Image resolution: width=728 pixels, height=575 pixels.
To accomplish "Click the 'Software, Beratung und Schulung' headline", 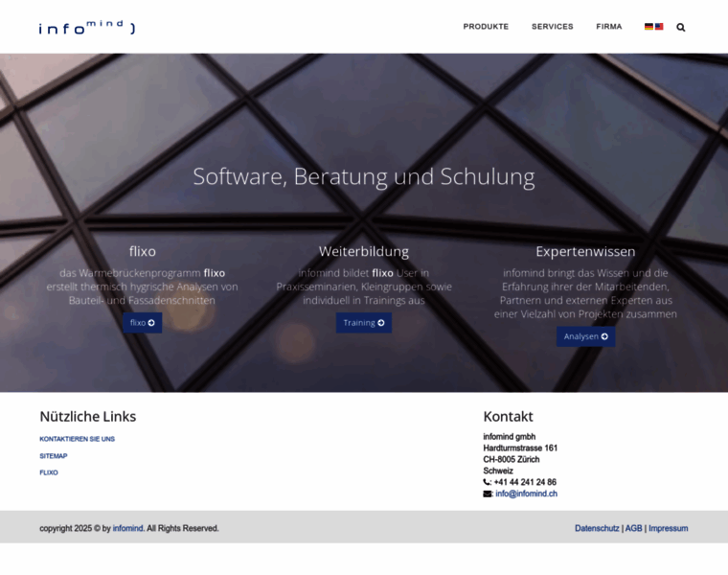I will coord(364,177).
